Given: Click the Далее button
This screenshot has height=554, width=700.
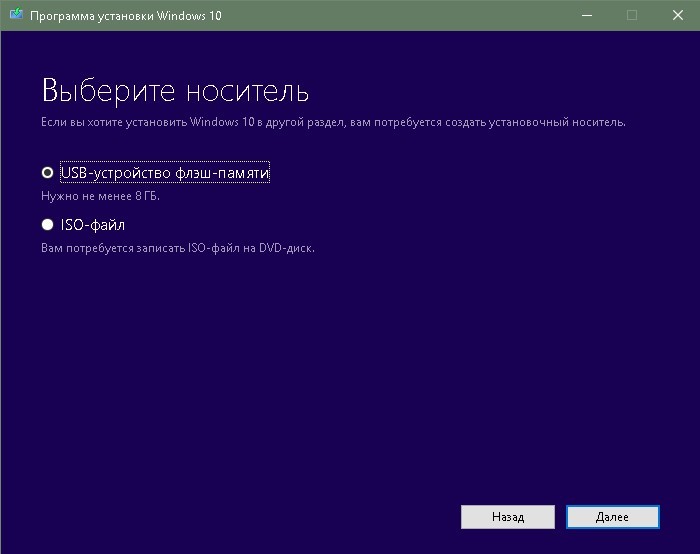Looking at the screenshot, I should [612, 517].
